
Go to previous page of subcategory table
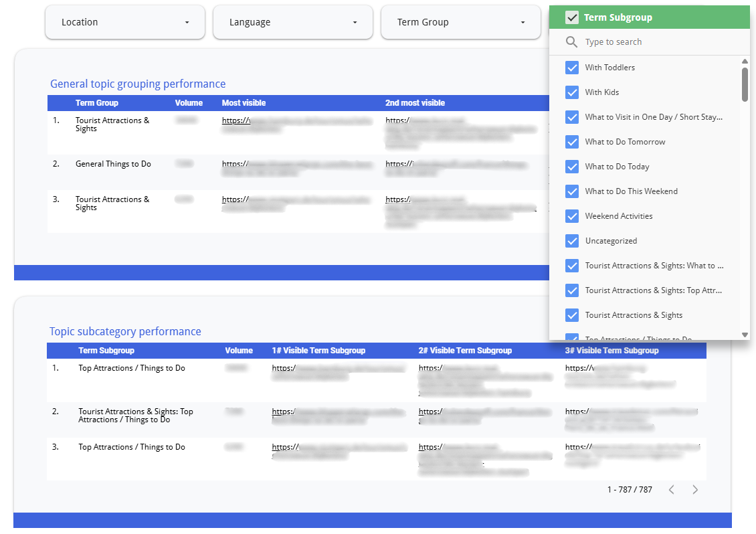point(671,490)
